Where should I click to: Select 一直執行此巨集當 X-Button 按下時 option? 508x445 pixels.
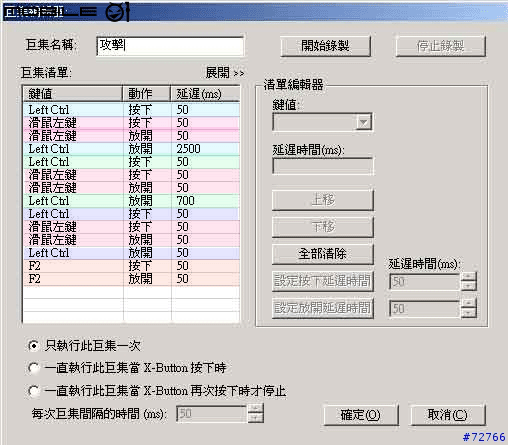34,368
